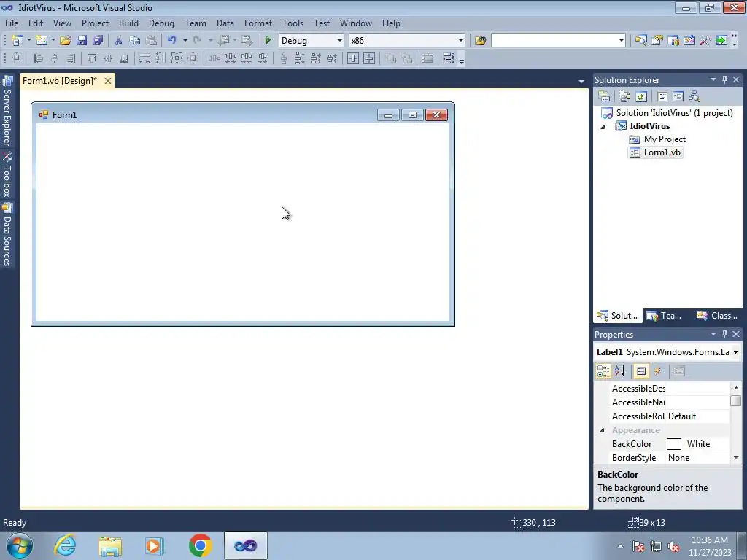Image resolution: width=747 pixels, height=560 pixels.
Task: Show the Properties list button in the Properties panel
Action: 641,371
